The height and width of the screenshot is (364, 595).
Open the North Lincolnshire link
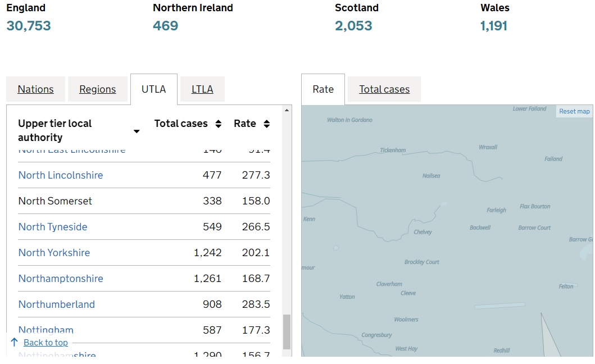click(x=61, y=175)
